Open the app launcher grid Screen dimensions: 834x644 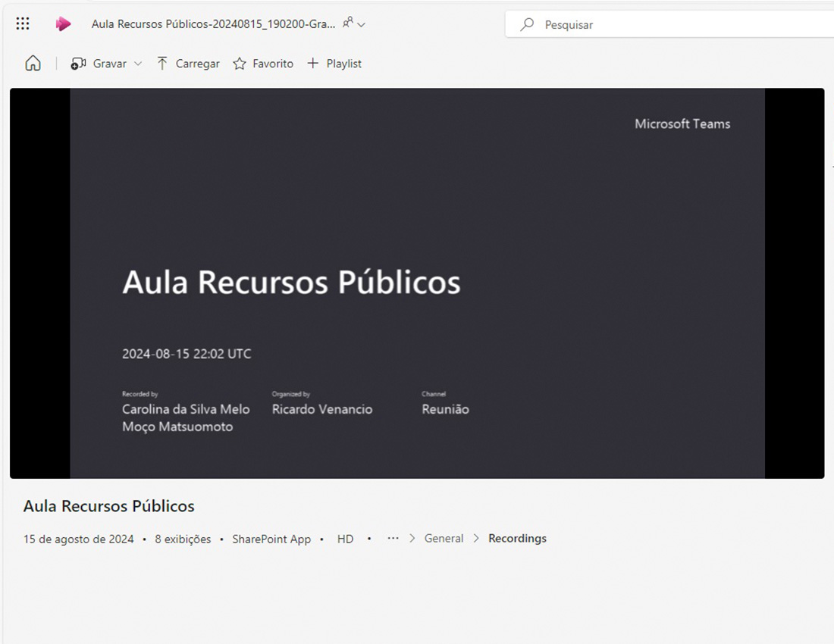pos(23,23)
